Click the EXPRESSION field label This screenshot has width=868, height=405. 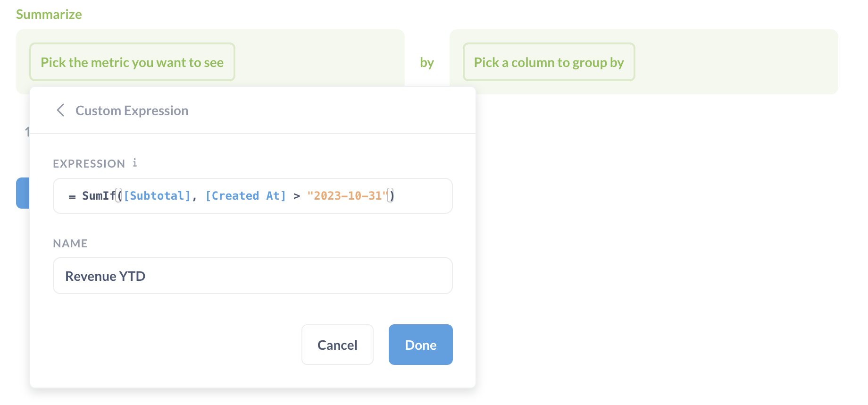coord(89,164)
